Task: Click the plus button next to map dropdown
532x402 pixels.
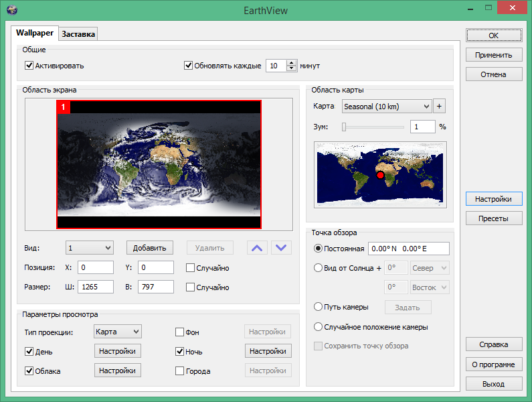Action: [440, 106]
